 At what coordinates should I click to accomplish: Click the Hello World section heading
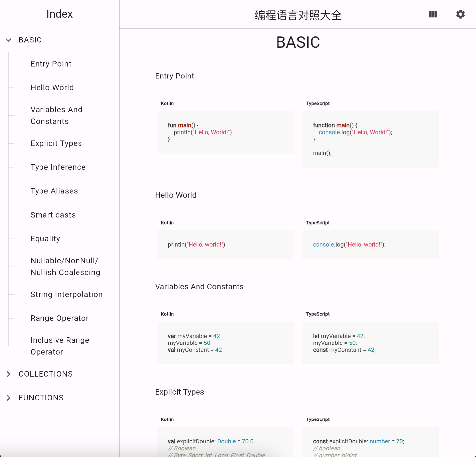[x=176, y=195]
